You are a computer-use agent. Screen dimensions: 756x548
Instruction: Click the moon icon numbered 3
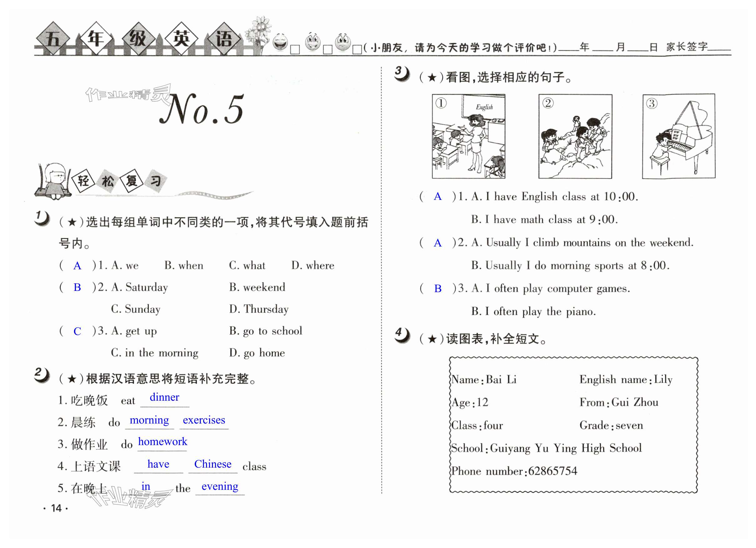coord(402,73)
